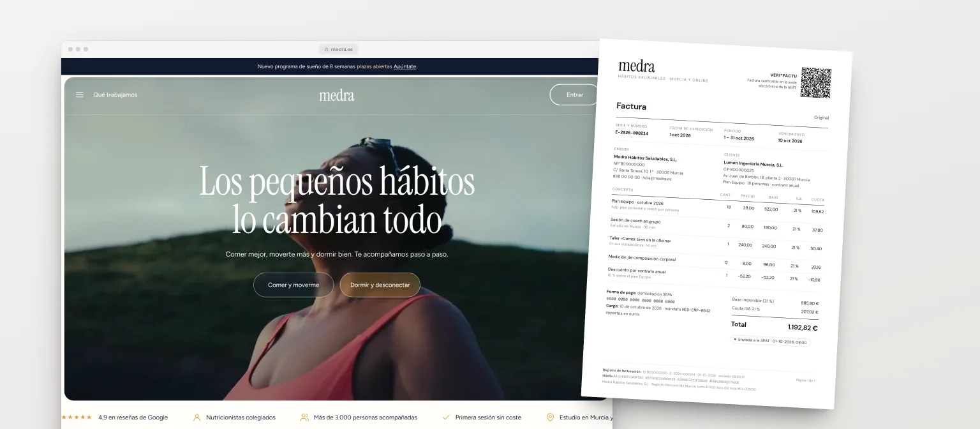The height and width of the screenshot is (429, 980).
Task: Click the 'Sesión de coach en grupo' line item
Action: pos(635,221)
